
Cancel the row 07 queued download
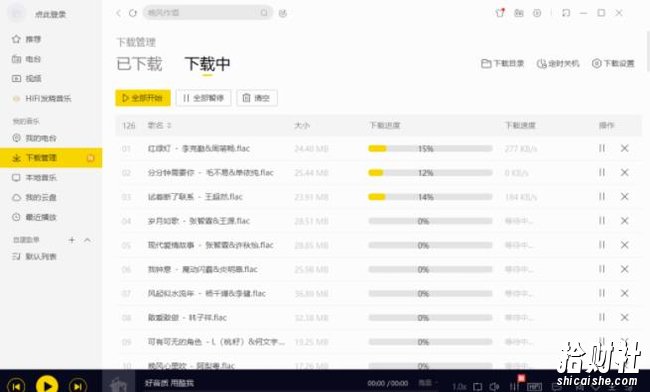(x=624, y=293)
